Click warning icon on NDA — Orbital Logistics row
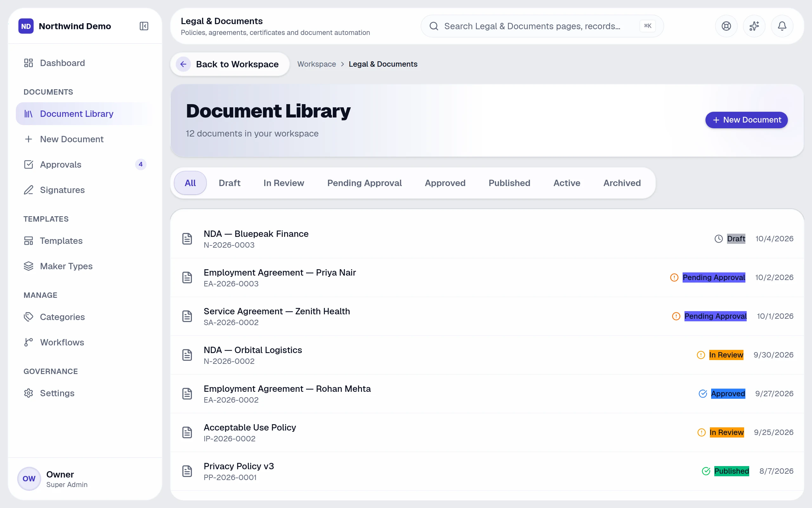812x508 pixels. [701, 355]
